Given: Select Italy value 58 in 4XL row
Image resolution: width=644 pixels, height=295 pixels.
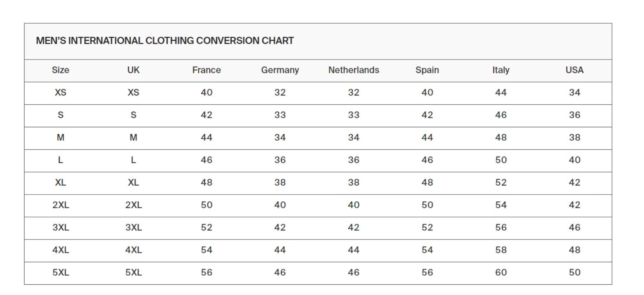Looking at the screenshot, I should pos(501,250).
